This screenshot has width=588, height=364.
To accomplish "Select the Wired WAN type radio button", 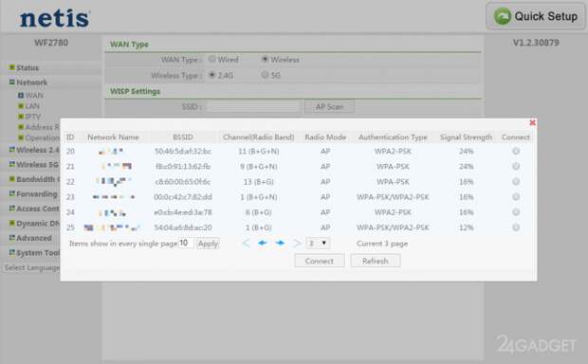I will (x=212, y=59).
